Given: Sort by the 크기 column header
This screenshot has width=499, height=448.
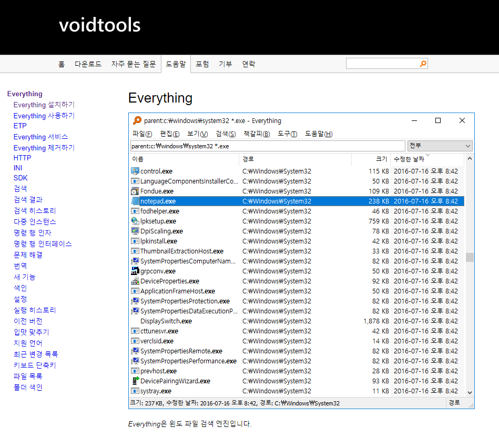Looking at the screenshot, I should (x=371, y=159).
